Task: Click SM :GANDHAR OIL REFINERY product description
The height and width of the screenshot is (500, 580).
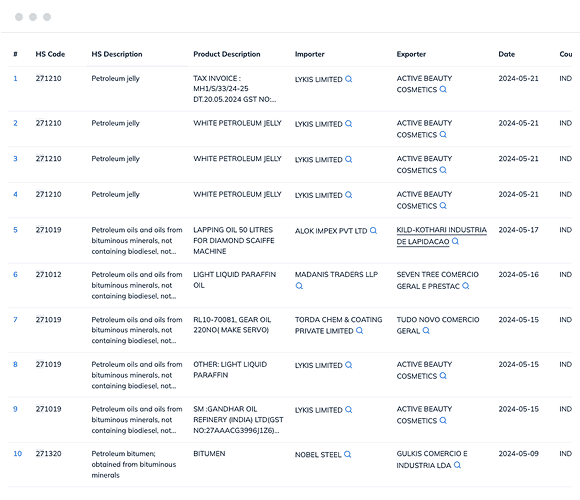Action: 238,420
